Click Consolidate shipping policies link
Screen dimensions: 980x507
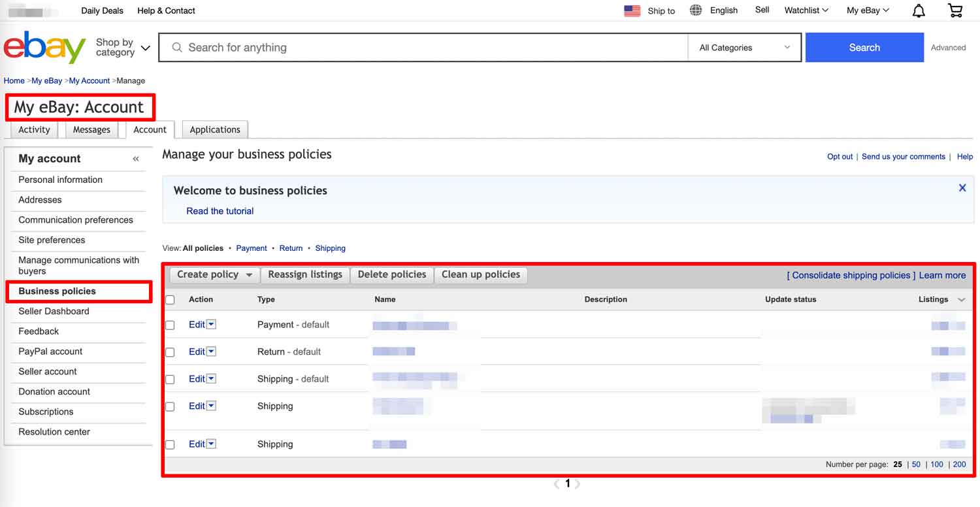851,276
